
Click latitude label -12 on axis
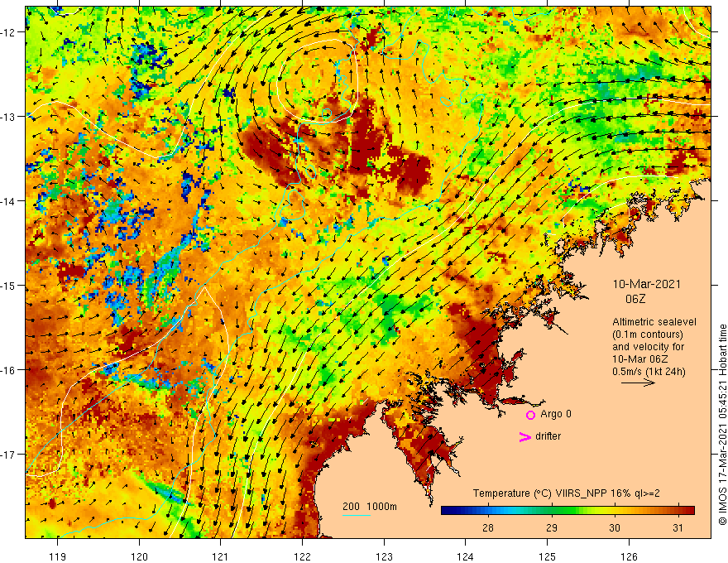pyautogui.click(x=8, y=32)
